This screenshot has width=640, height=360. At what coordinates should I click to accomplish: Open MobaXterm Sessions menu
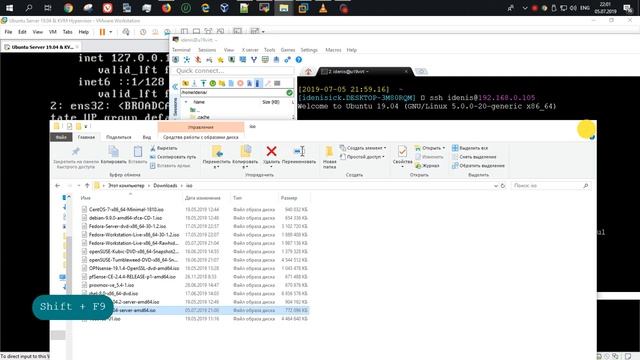click(207, 50)
